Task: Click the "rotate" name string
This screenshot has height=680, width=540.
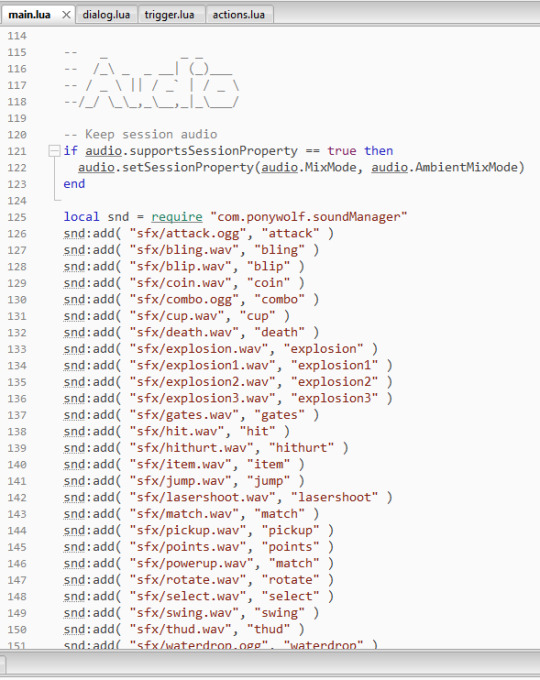Action: tap(290, 579)
